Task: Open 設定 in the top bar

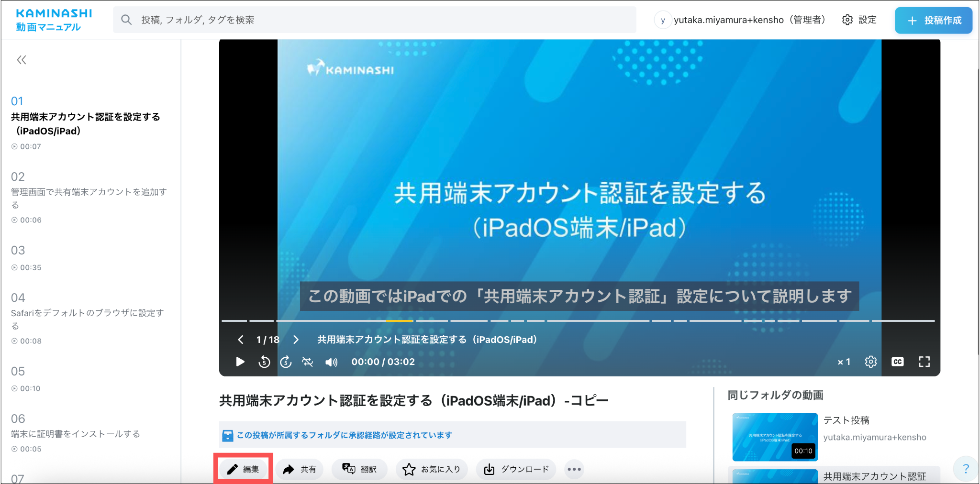Action: point(859,20)
